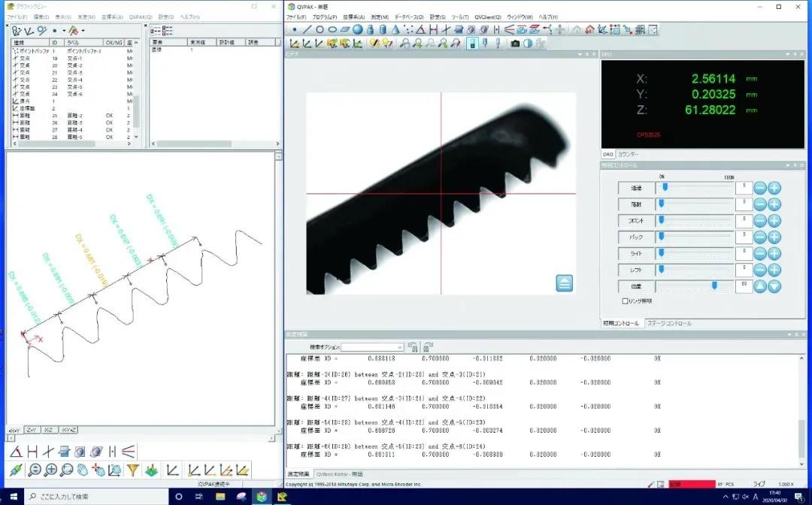Click the hand pan tool
This screenshot has height=505, width=812.
pyautogui.click(x=83, y=470)
